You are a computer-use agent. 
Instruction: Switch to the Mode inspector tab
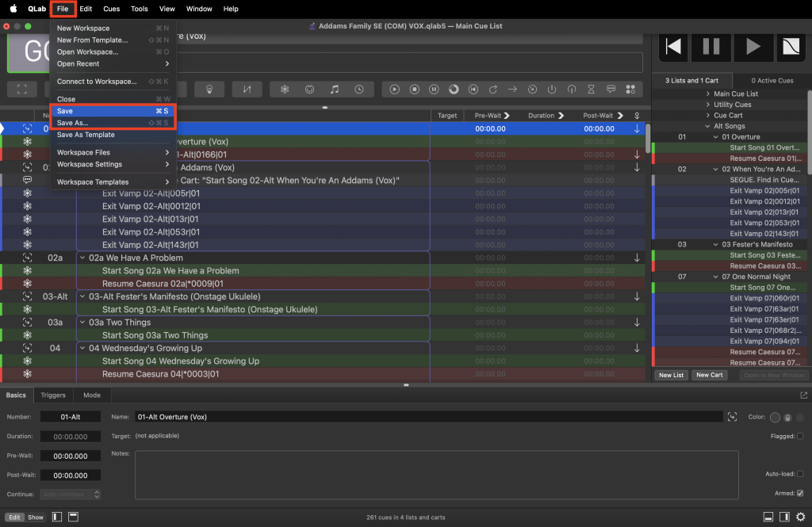point(92,395)
